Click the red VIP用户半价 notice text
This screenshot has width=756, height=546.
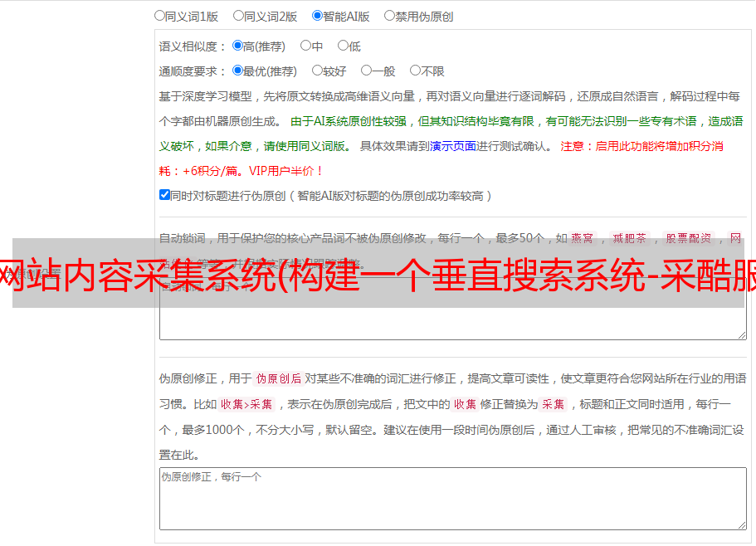pyautogui.click(x=286, y=171)
